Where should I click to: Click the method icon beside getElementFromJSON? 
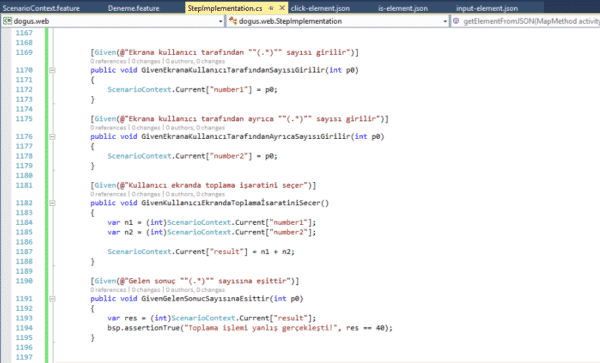(456, 21)
